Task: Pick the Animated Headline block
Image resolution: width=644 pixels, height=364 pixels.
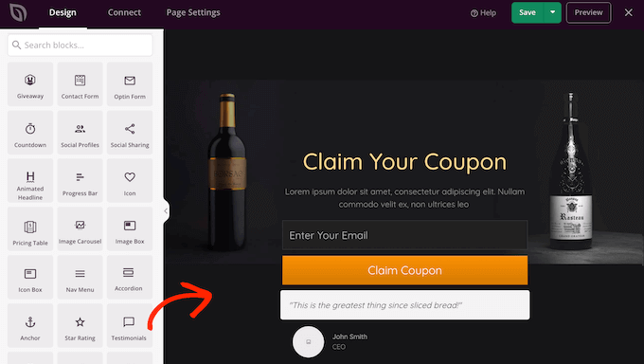Action: [x=30, y=181]
